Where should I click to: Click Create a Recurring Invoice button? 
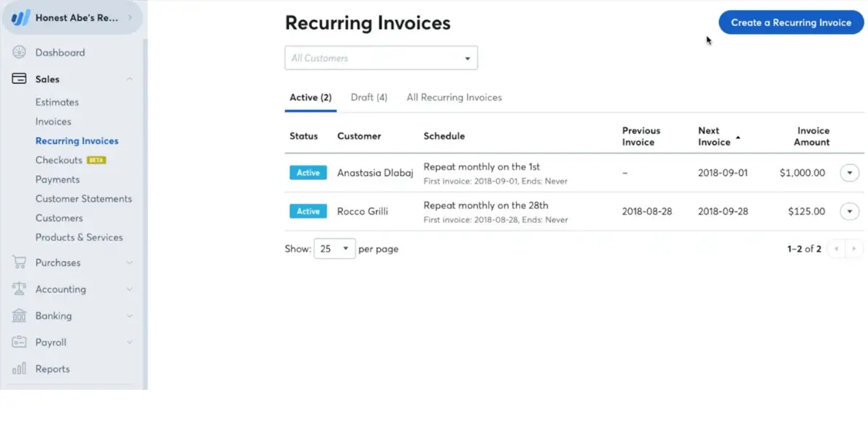(x=791, y=22)
